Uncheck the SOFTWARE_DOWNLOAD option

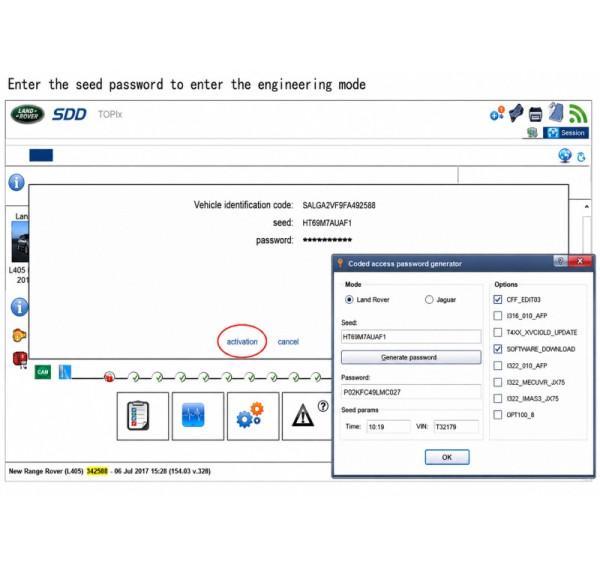point(498,349)
